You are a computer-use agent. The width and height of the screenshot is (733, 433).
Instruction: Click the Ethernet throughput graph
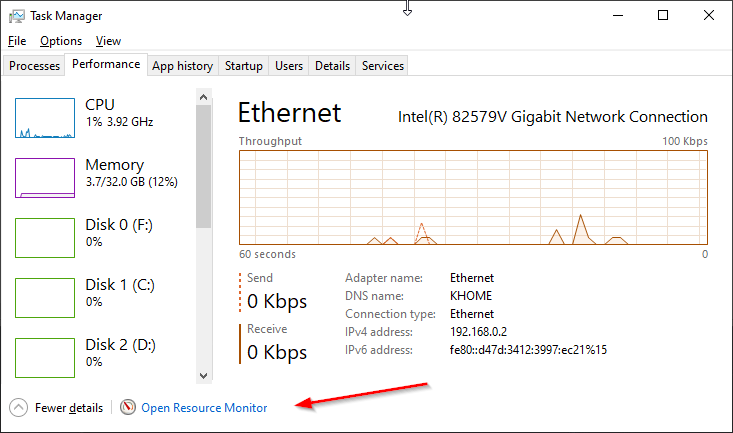pyautogui.click(x=473, y=197)
